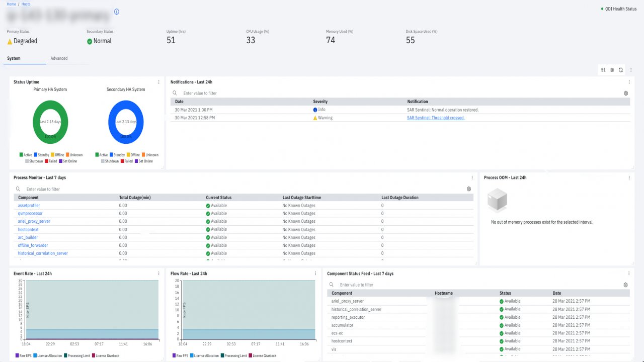Open the Event Rate overflow menu
This screenshot has height=362, width=644.
pyautogui.click(x=159, y=274)
